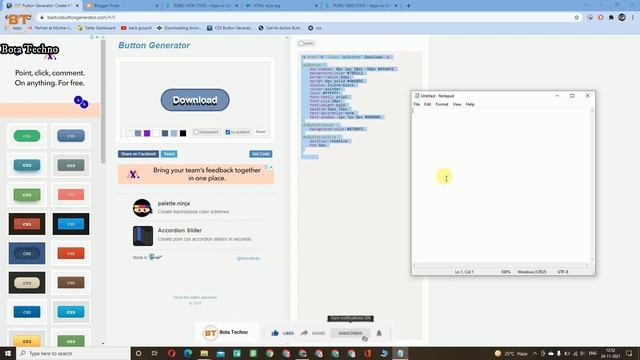Open the Accordion Slider link

[180, 230]
